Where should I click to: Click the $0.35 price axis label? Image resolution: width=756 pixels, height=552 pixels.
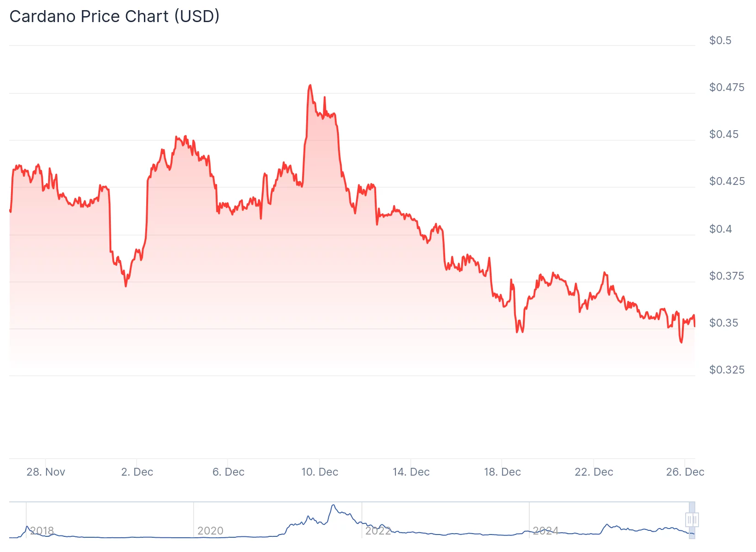pyautogui.click(x=724, y=323)
